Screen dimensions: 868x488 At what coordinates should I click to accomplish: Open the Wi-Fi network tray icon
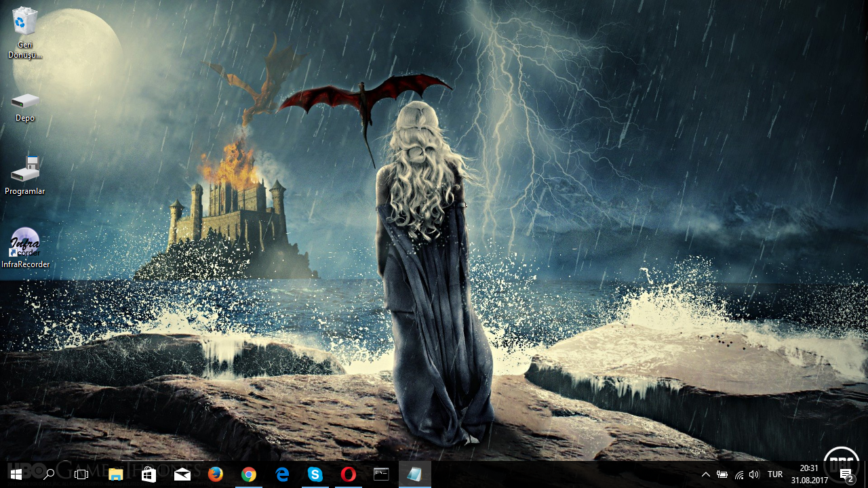tap(738, 474)
